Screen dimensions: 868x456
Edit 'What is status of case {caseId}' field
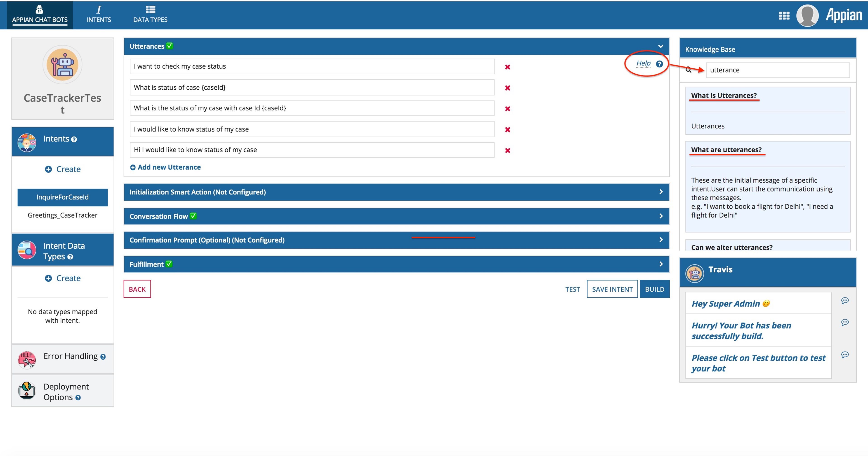point(312,87)
